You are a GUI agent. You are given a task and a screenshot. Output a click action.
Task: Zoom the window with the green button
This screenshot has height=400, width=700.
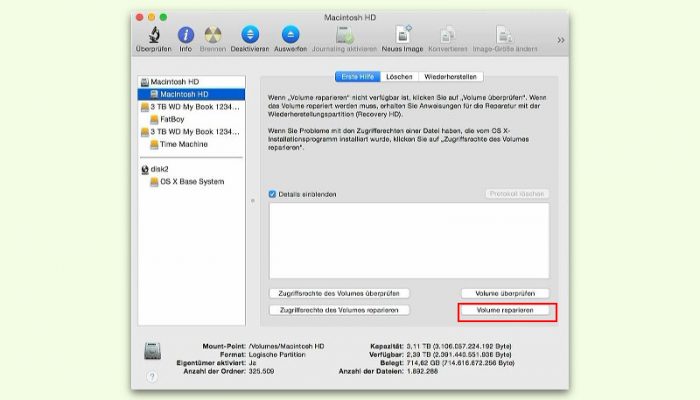click(163, 17)
